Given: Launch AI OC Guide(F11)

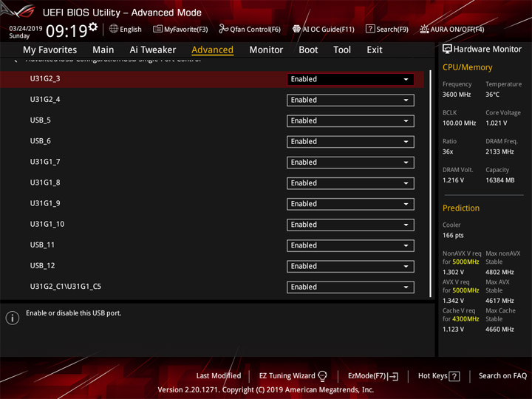Looking at the screenshot, I should (x=324, y=29).
